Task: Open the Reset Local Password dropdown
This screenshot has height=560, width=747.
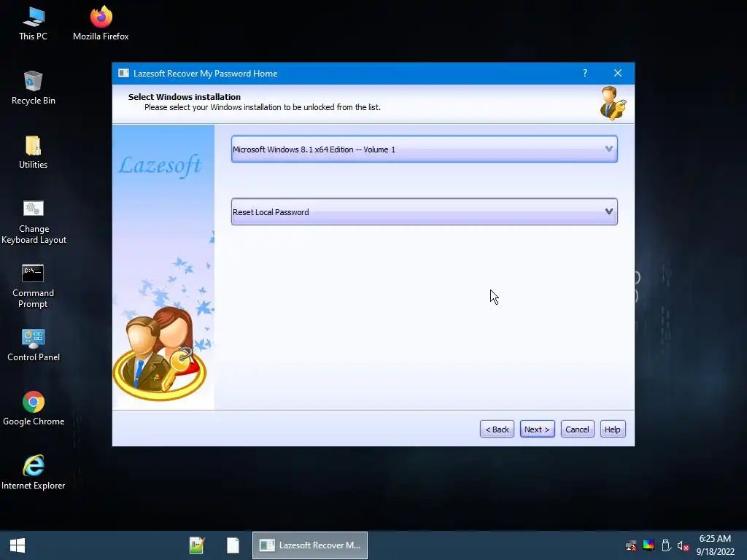Action: 424,212
